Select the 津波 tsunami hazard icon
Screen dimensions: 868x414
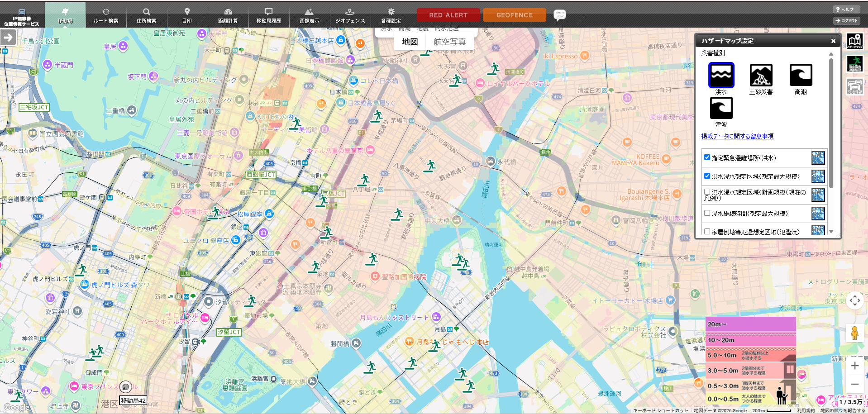721,108
